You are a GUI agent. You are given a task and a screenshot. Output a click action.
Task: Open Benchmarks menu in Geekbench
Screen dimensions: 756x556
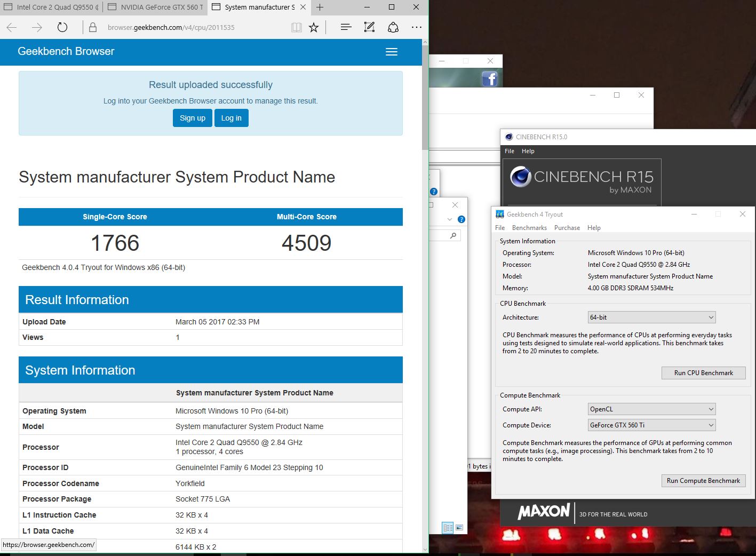pos(529,228)
